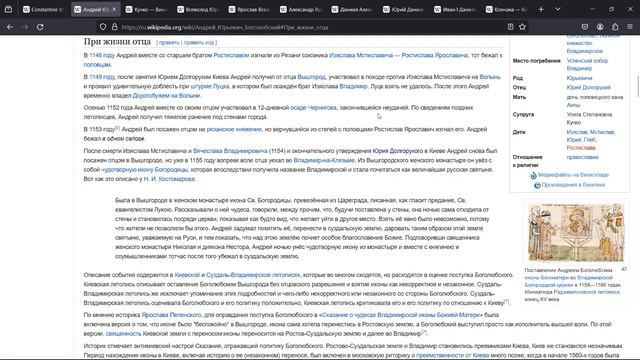Open the Firefox account icon

(x=600, y=27)
